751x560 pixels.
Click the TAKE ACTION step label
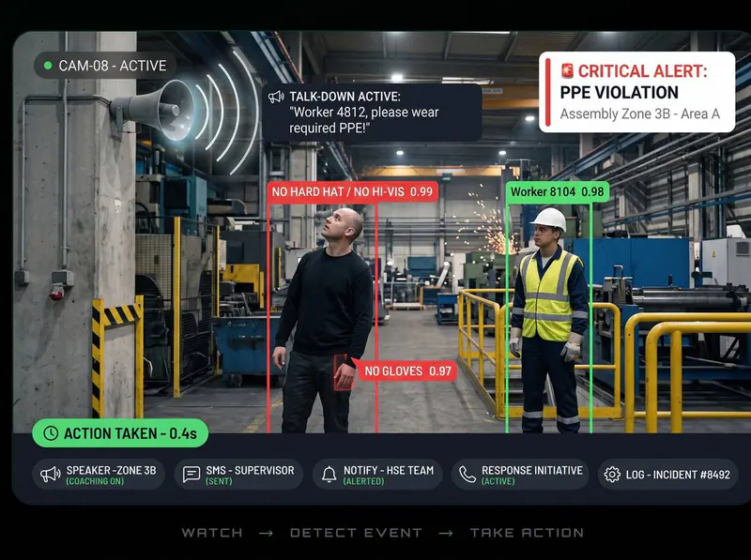(527, 533)
